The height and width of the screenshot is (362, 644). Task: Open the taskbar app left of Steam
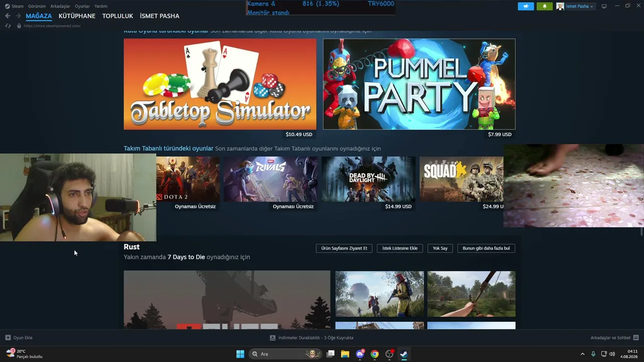[x=389, y=354]
